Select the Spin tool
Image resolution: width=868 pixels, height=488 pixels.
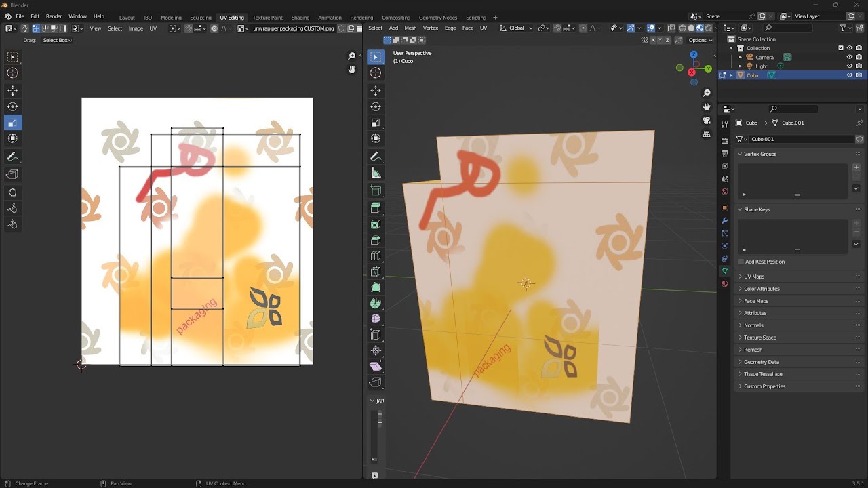376,303
